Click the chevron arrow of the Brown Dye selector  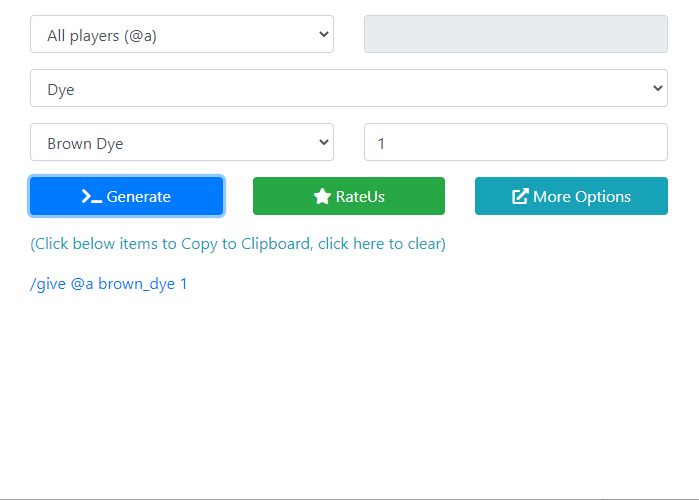(323, 143)
